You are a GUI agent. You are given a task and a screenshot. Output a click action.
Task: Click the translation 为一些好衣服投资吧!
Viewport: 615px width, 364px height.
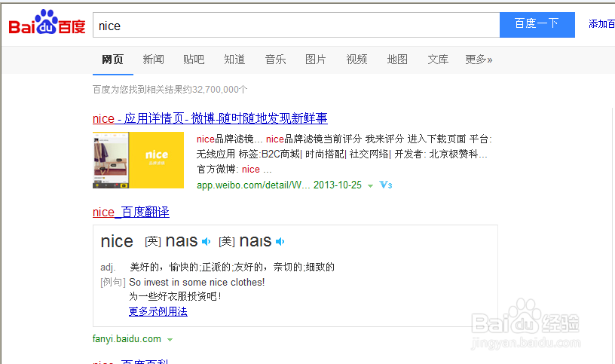176,296
